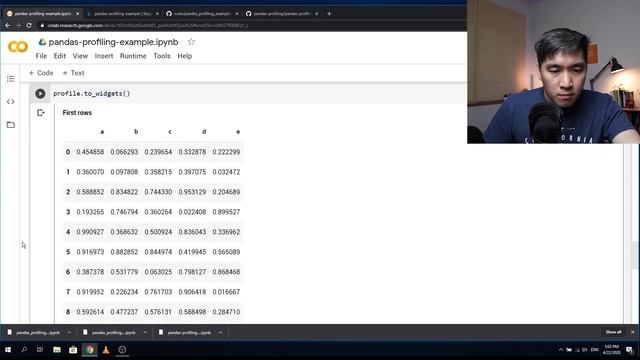Run the profile.to_widgets() cell
Screen dimensions: 640x360
click(40, 93)
